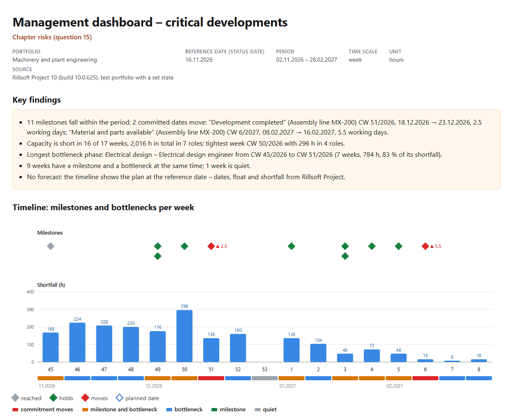
Task: Click the green milestone diamond above week 5
Action: [398, 246]
